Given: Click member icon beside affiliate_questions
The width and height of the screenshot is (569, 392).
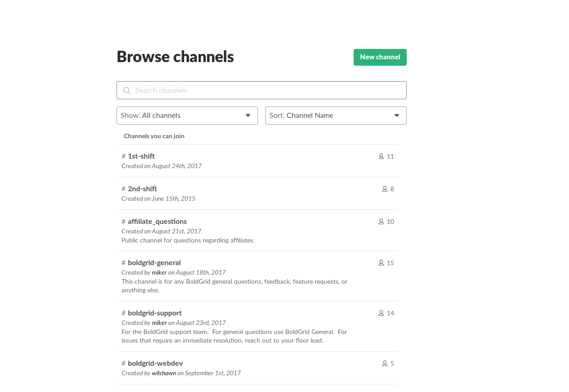Looking at the screenshot, I should pyautogui.click(x=381, y=222).
